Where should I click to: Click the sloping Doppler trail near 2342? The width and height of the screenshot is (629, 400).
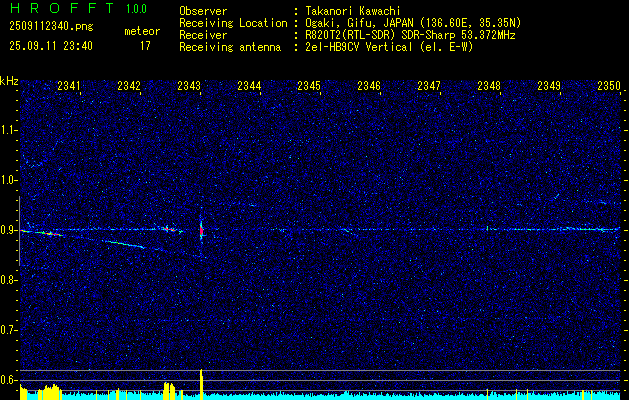coord(123,244)
